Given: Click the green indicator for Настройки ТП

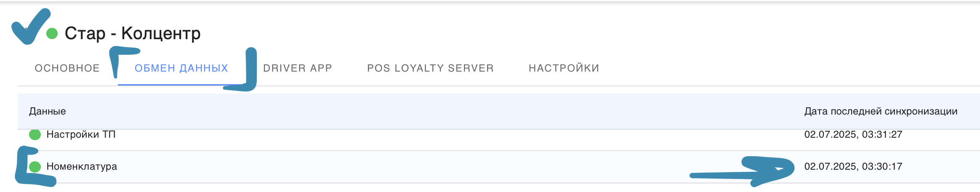Looking at the screenshot, I should coord(35,135).
